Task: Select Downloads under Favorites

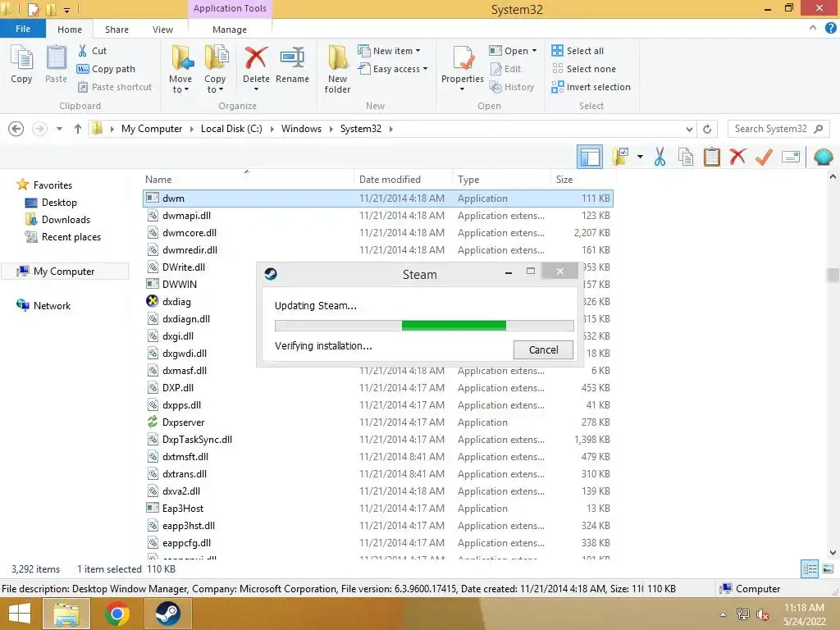Action: 58,220
